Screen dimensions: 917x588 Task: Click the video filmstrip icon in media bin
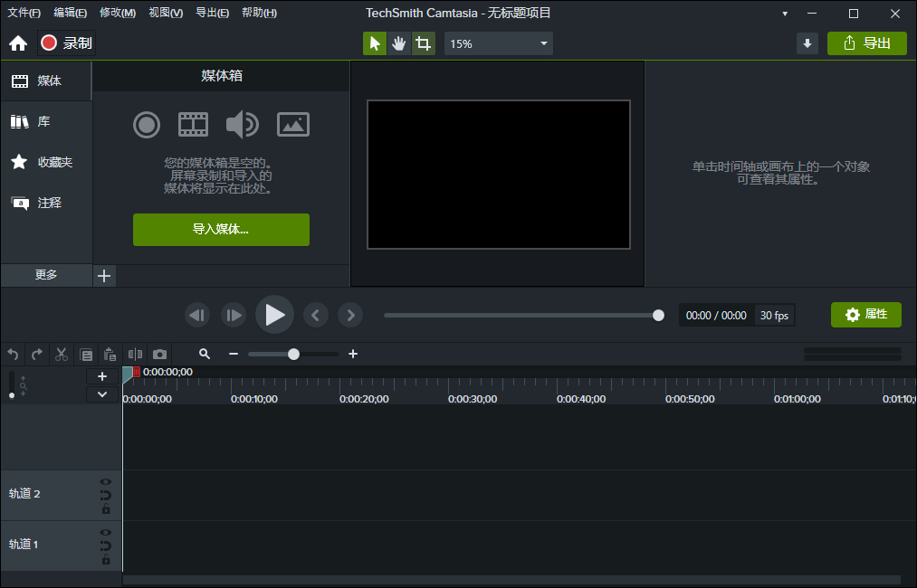(193, 125)
